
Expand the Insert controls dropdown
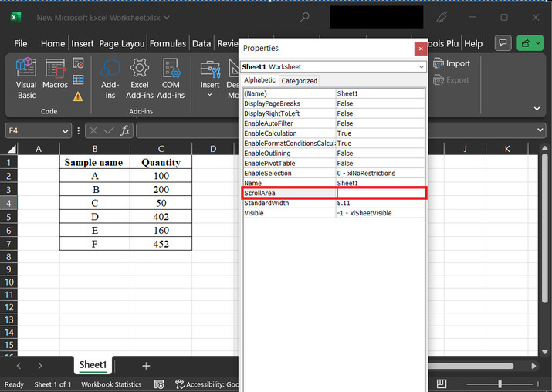pyautogui.click(x=210, y=95)
